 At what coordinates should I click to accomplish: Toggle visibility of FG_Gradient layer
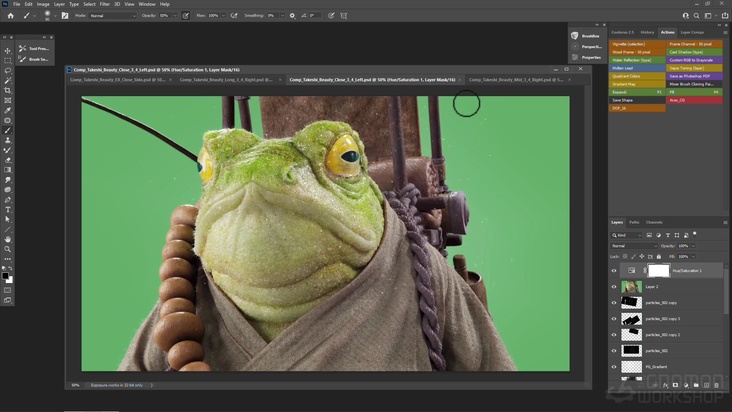(614, 367)
